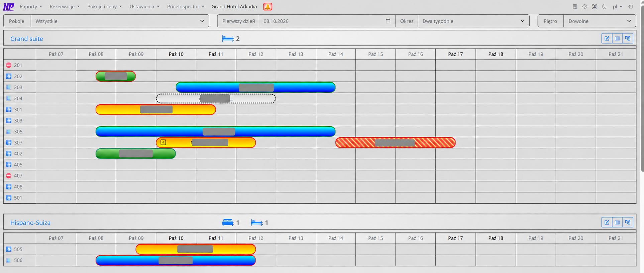Open settings gear icon in top bar
Screen dimensions: 644x273
[x=584, y=7]
